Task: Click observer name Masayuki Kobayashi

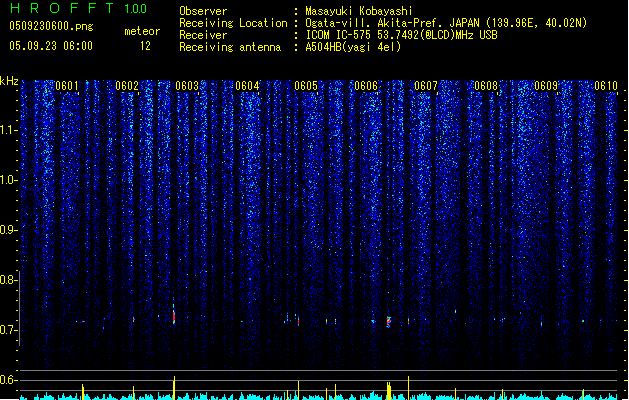Action: coord(359,11)
